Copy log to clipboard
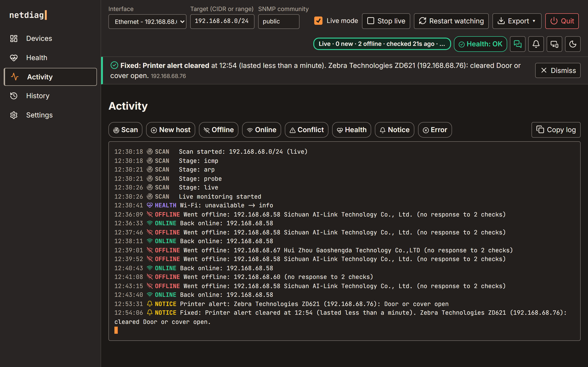 556,130
